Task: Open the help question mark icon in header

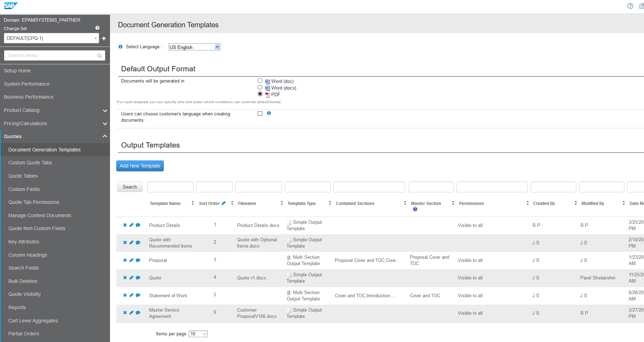Action: pyautogui.click(x=630, y=6)
